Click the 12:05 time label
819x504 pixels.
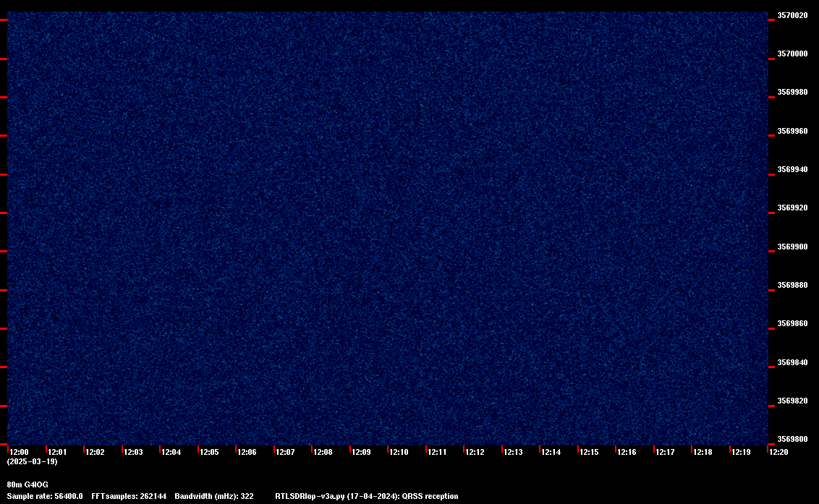click(209, 452)
